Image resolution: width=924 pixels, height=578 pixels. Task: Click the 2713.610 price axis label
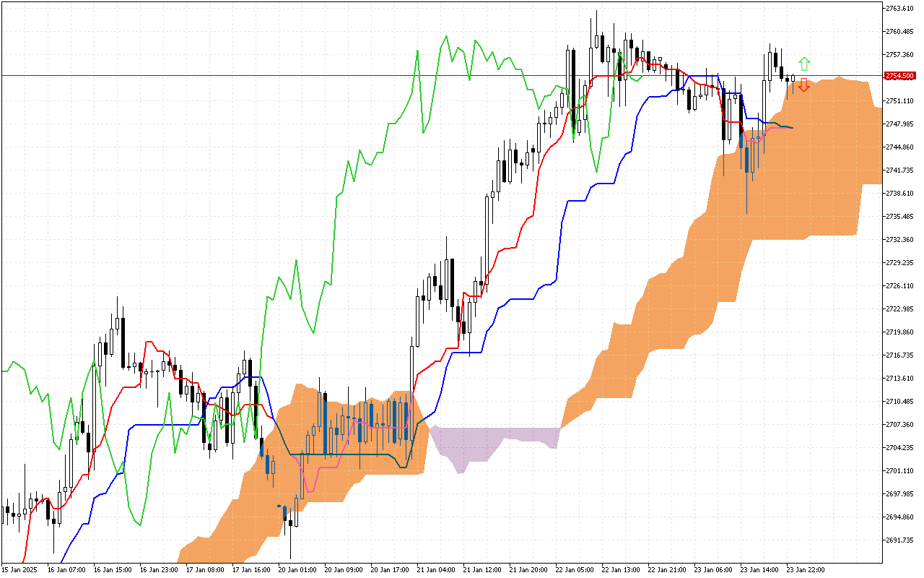[900, 379]
